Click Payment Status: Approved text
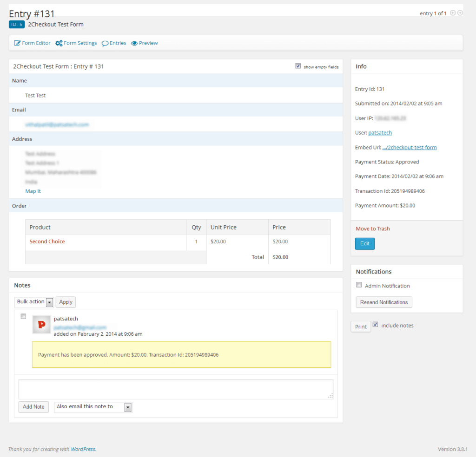Image resolution: width=476 pixels, height=457 pixels. click(x=387, y=162)
